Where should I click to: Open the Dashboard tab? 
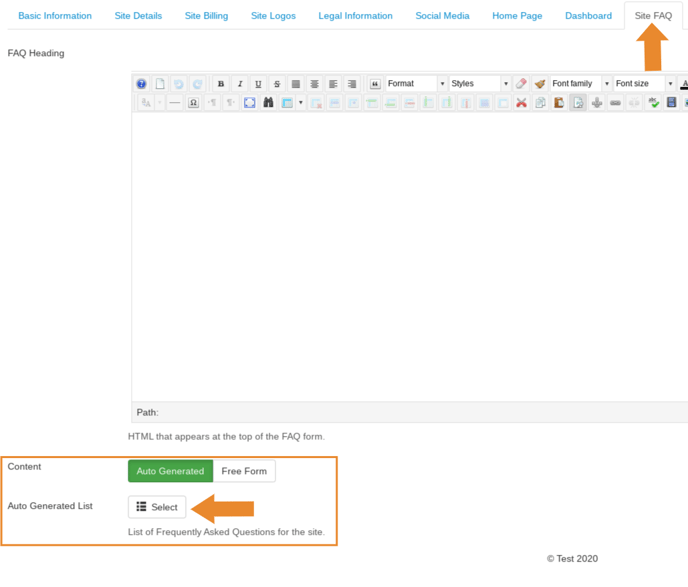coord(588,16)
